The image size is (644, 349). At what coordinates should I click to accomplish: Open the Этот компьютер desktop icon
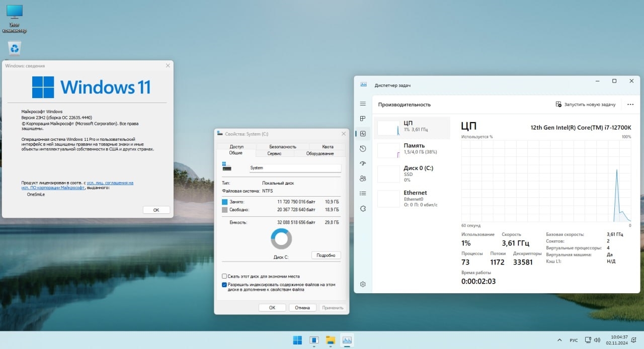14,19
